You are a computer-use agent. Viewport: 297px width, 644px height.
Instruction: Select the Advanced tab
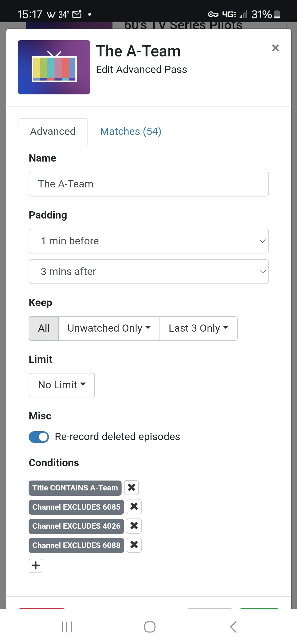point(53,132)
